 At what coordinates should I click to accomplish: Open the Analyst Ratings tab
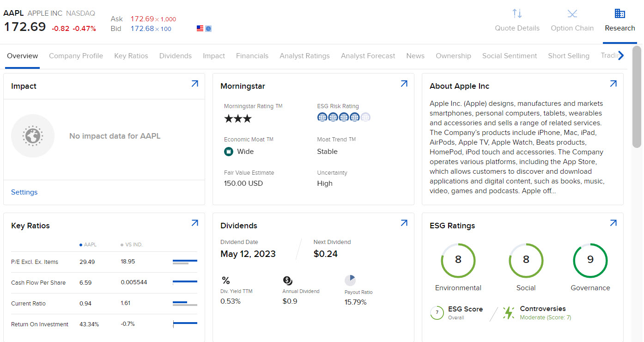pyautogui.click(x=304, y=56)
